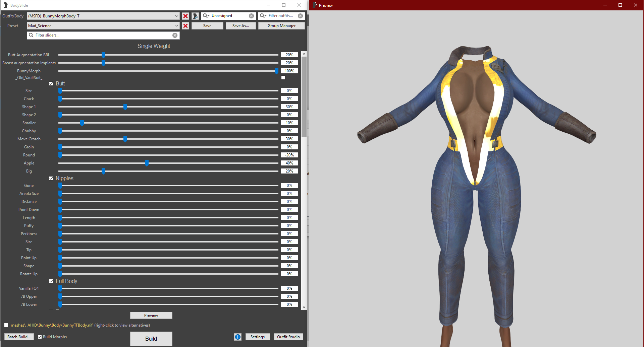Click the 7B Upper slider handle
Viewport: 644px width, 347px height.
(60, 296)
